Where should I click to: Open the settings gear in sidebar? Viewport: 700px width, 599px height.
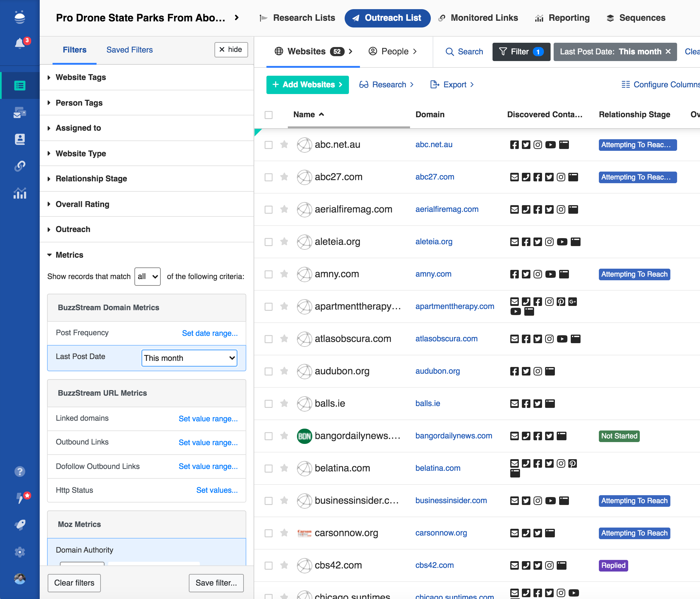point(20,552)
